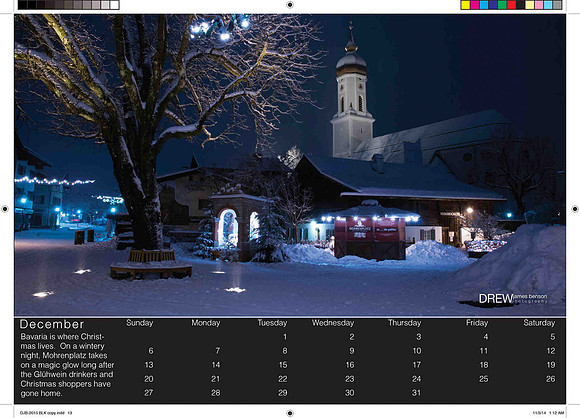Click the date 25 under Friday
The height and width of the screenshot is (418, 580).
pyautogui.click(x=483, y=379)
